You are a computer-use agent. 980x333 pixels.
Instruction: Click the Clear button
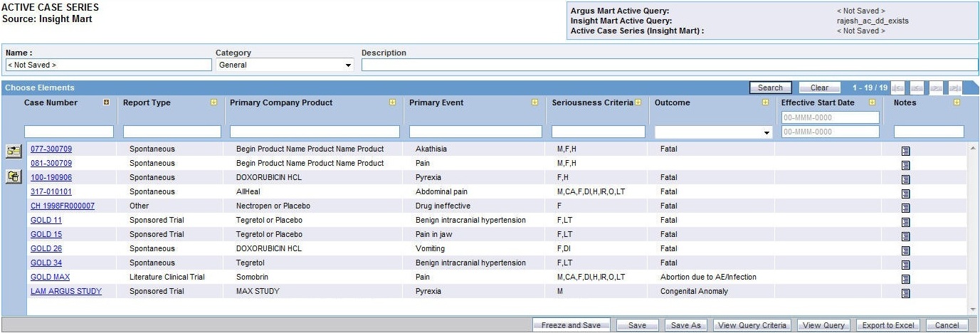[x=819, y=88]
